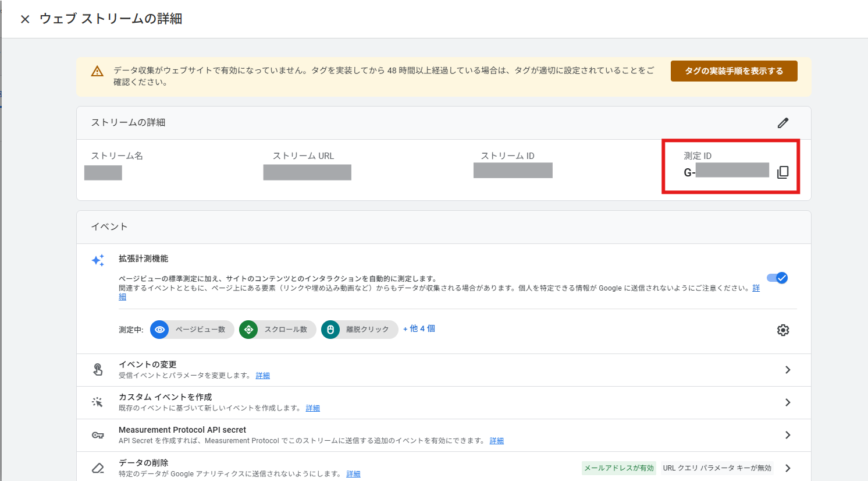Open enhanced measurement settings gear icon
The image size is (868, 481).
coord(783,330)
